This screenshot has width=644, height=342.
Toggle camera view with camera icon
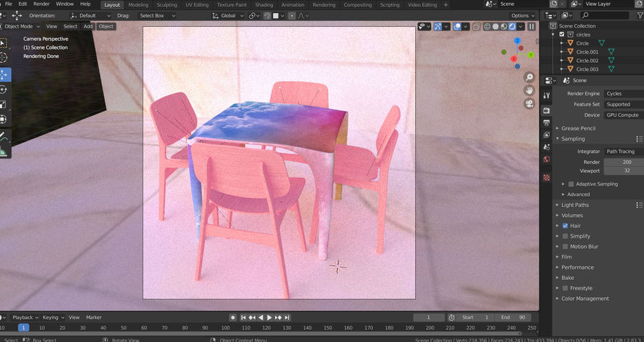[x=529, y=103]
